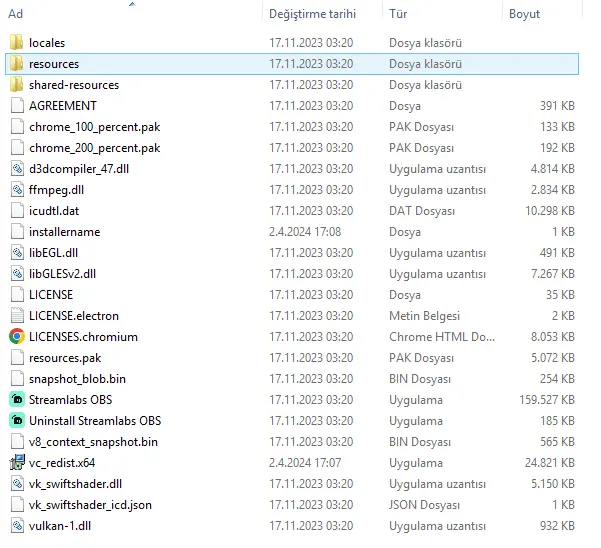Select libGLESv2.dll file name
The width and height of the screenshot is (601, 548).
(x=62, y=274)
